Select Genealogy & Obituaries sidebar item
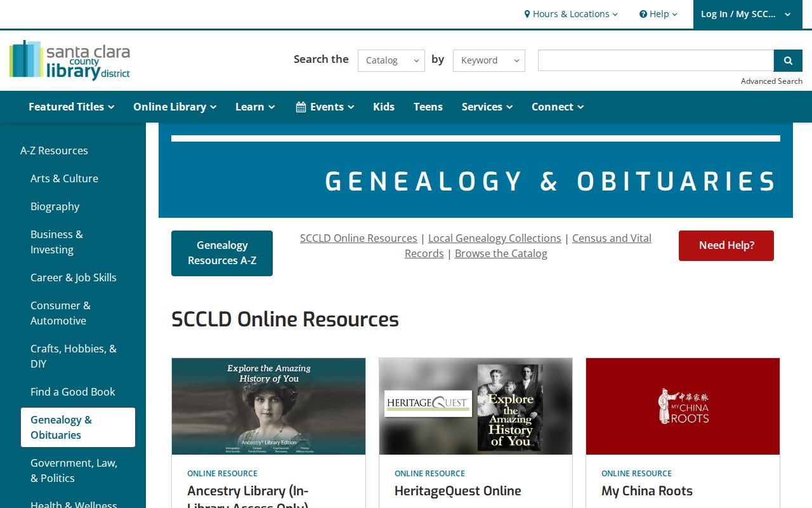This screenshot has height=508, width=812. [x=78, y=427]
